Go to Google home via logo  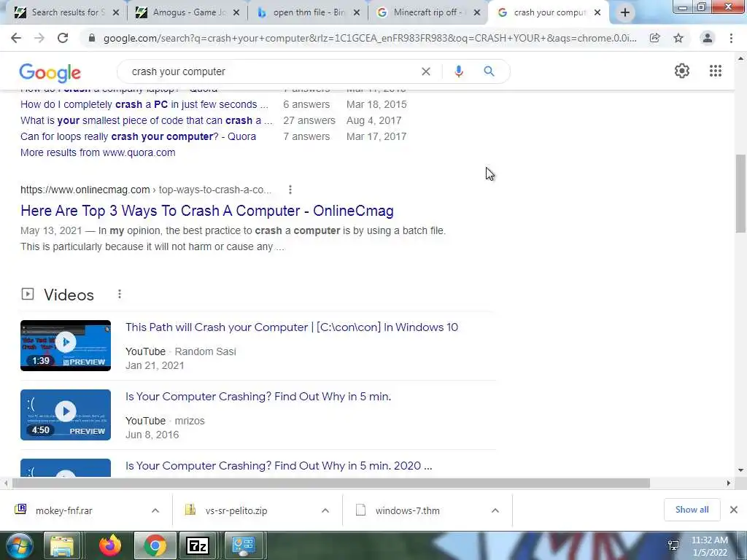[x=50, y=73]
